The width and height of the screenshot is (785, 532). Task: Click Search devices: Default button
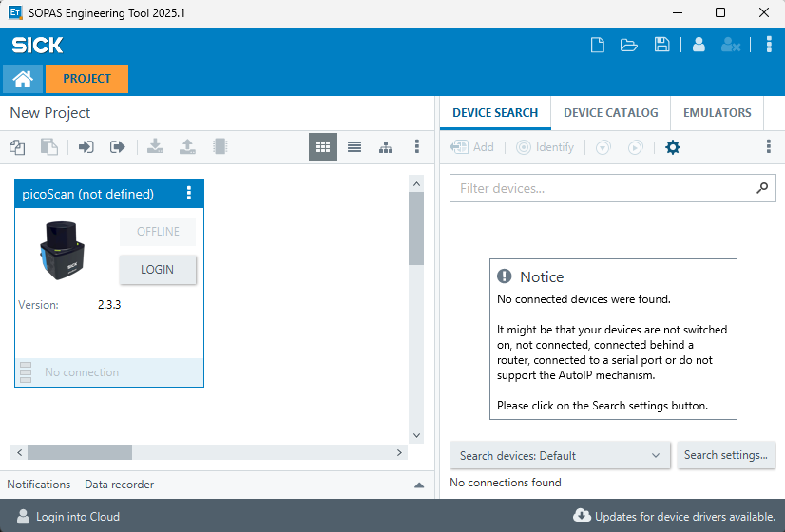(x=546, y=455)
